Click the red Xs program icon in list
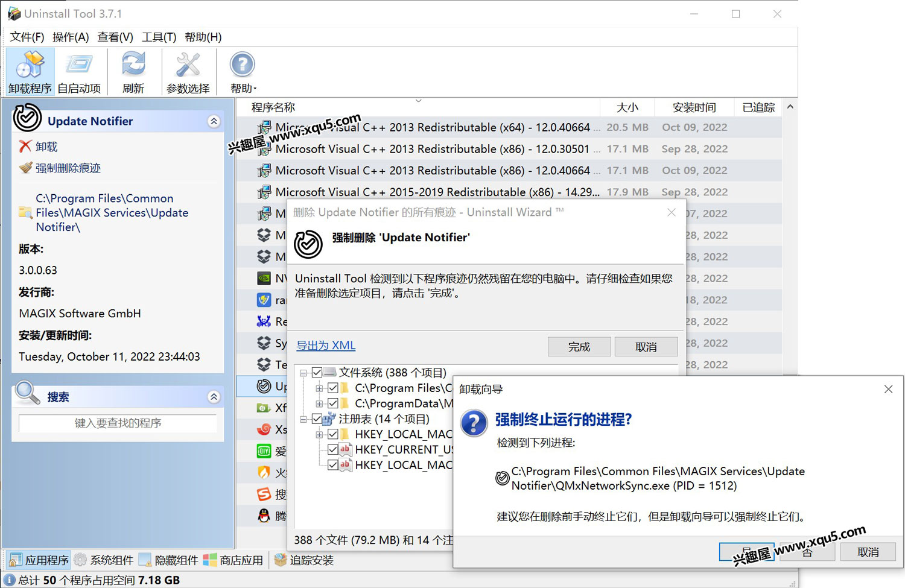Viewport: 905px width, 588px height. 264,429
